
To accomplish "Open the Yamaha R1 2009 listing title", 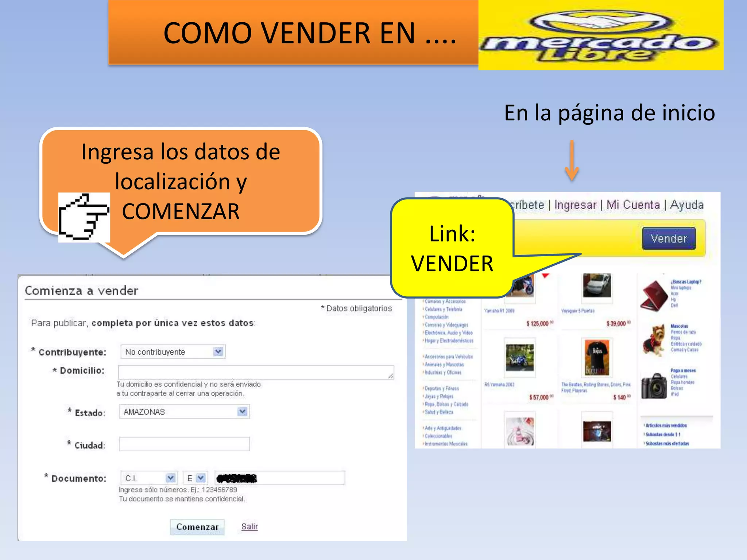I will (x=499, y=311).
